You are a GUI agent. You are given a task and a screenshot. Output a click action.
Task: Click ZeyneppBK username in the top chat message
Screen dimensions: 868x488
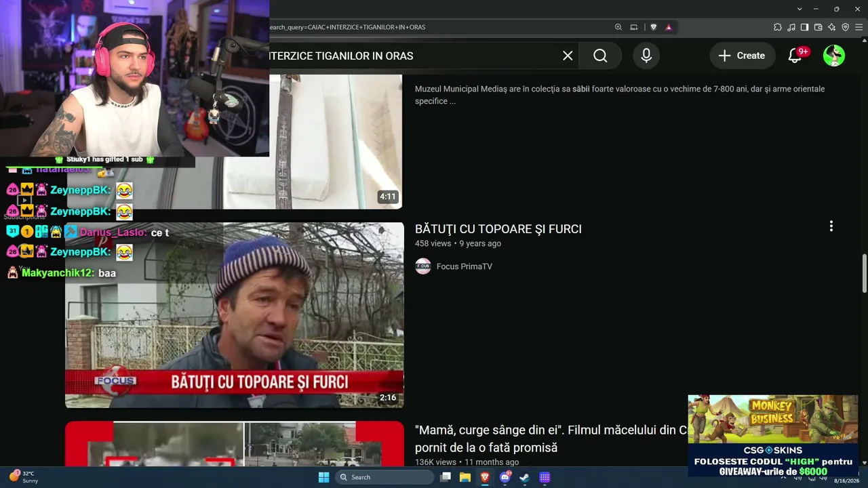point(80,190)
